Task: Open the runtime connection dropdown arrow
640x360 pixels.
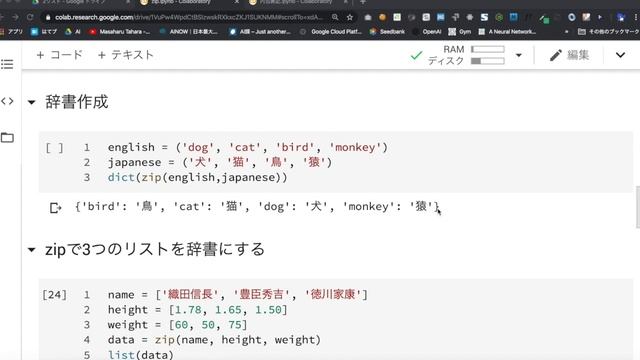Action: (518, 55)
